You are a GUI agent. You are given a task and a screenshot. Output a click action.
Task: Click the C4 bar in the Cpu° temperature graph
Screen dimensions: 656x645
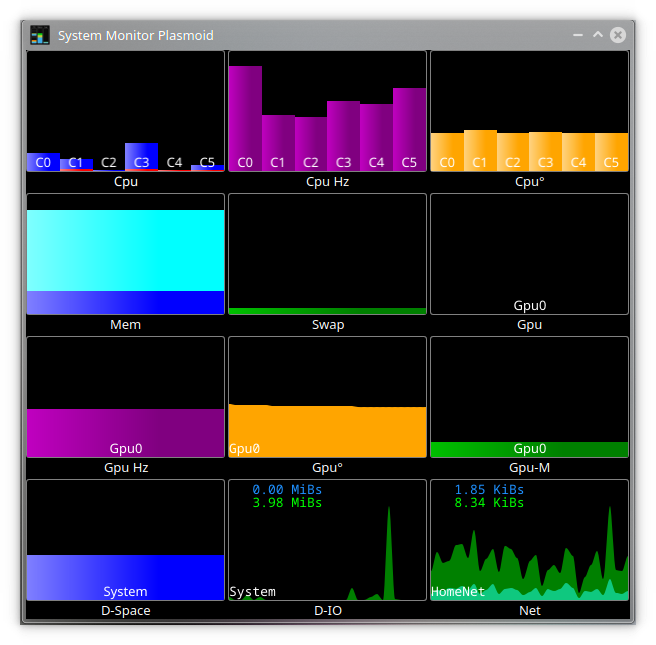pos(579,152)
